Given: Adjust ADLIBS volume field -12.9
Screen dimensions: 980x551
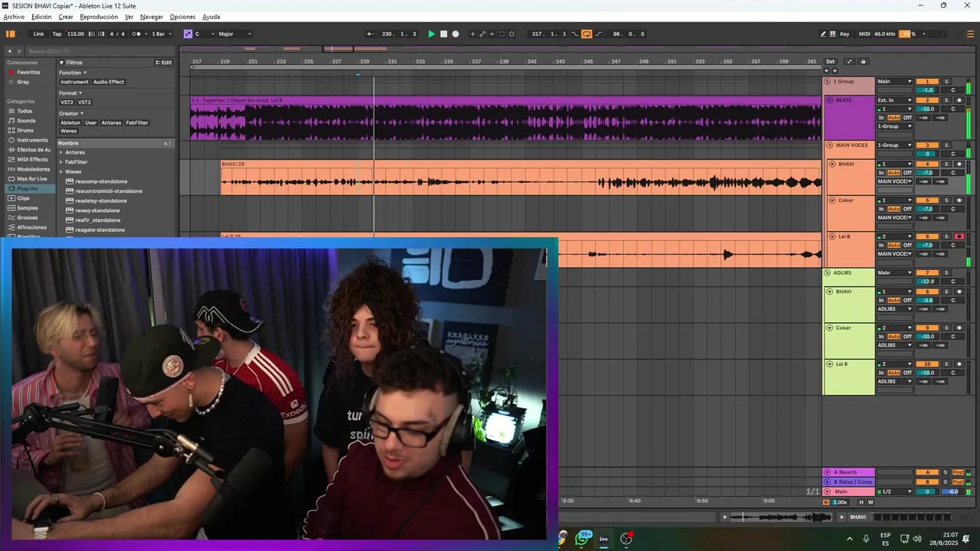Looking at the screenshot, I should (x=927, y=281).
